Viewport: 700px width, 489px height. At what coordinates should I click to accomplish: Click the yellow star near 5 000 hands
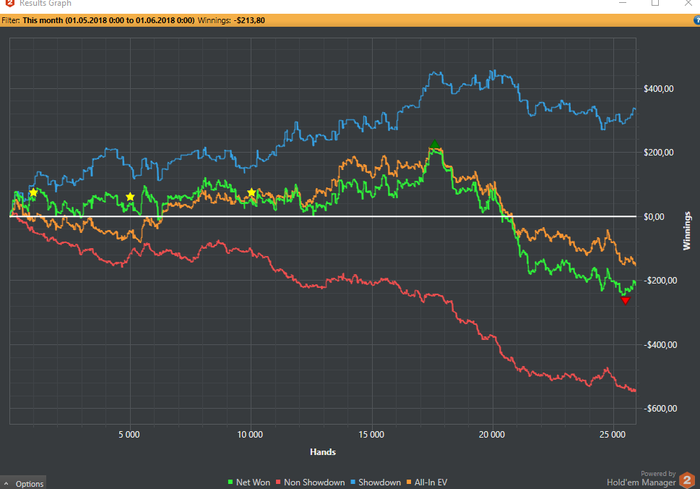(x=130, y=197)
